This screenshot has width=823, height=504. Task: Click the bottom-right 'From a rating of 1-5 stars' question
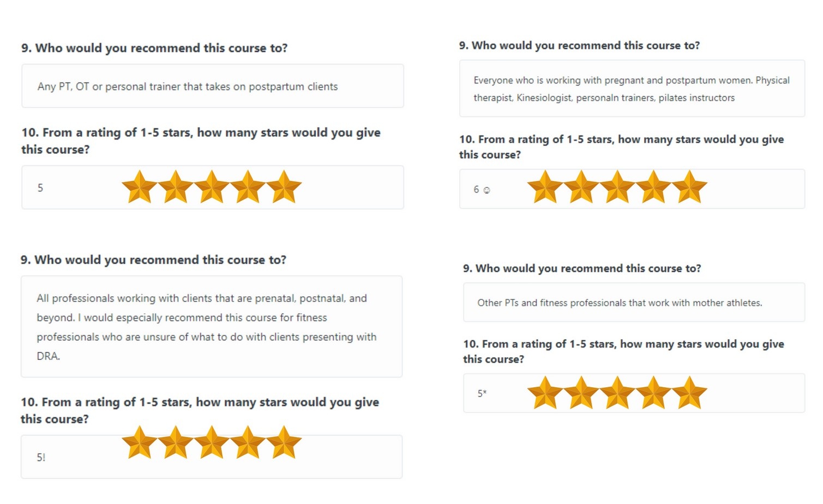(x=623, y=351)
